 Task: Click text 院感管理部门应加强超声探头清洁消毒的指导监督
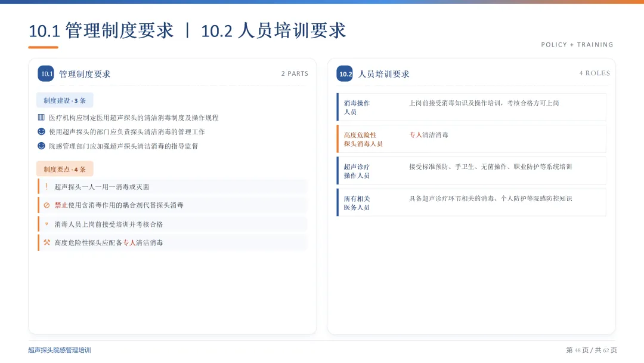pos(123,146)
